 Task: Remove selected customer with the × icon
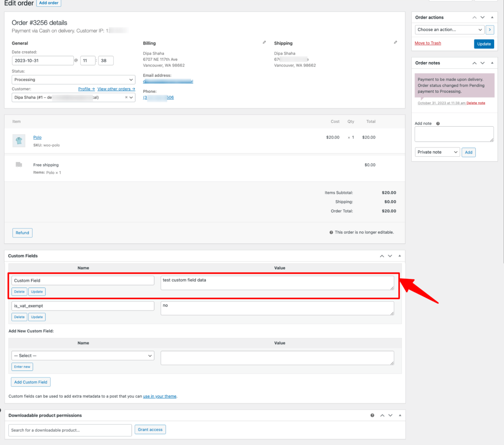tap(126, 97)
